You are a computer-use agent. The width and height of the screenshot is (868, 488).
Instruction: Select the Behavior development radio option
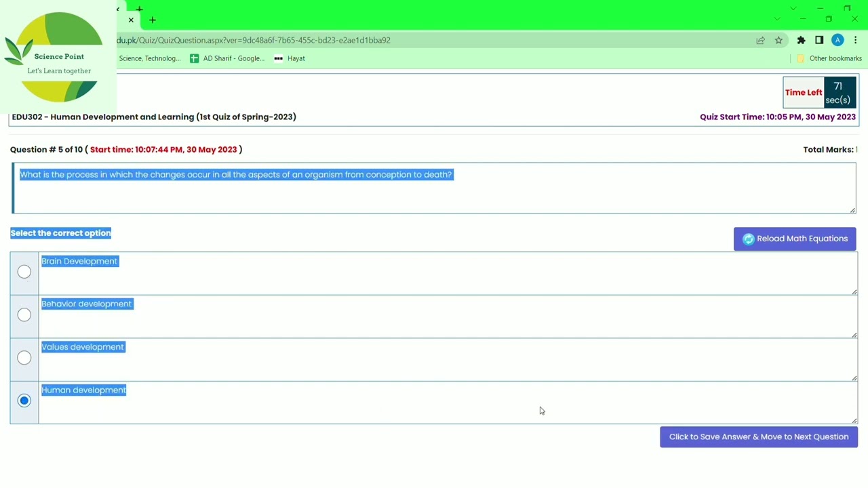24,314
